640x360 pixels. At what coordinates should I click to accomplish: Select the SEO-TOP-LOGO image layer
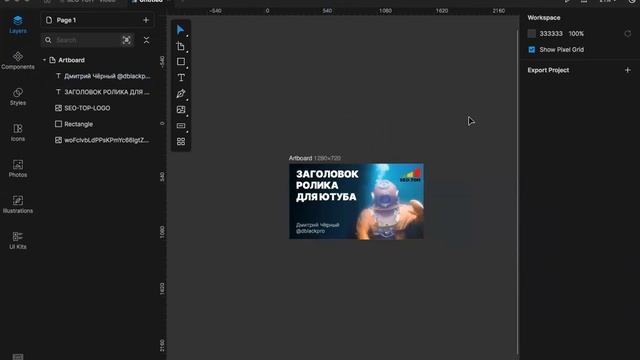[87, 108]
